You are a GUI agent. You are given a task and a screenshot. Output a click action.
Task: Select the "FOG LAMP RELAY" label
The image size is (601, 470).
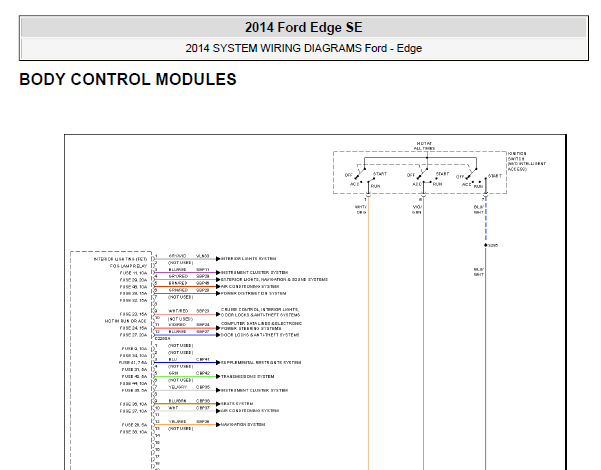point(128,266)
